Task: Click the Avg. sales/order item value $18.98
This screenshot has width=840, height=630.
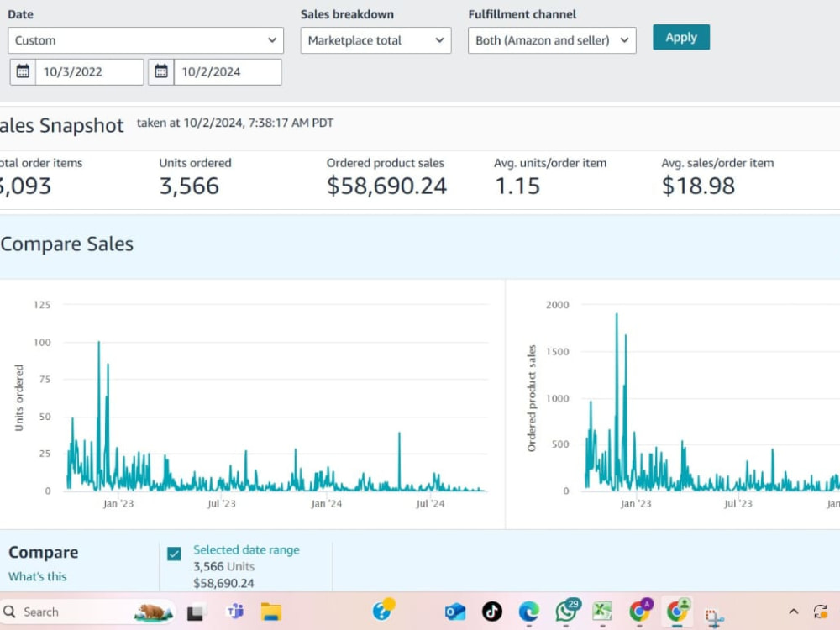Action: pyautogui.click(x=698, y=186)
